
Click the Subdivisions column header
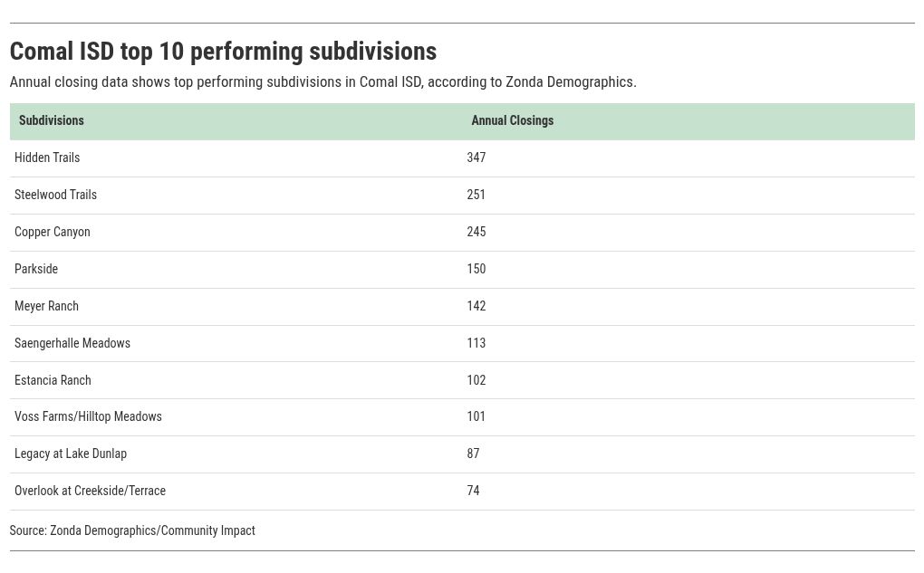click(x=52, y=120)
